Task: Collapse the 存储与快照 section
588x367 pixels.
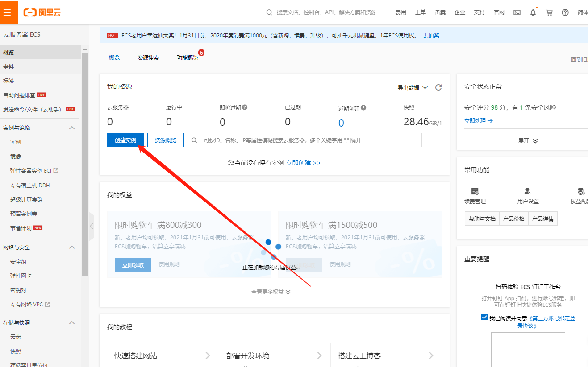Action: (x=72, y=322)
